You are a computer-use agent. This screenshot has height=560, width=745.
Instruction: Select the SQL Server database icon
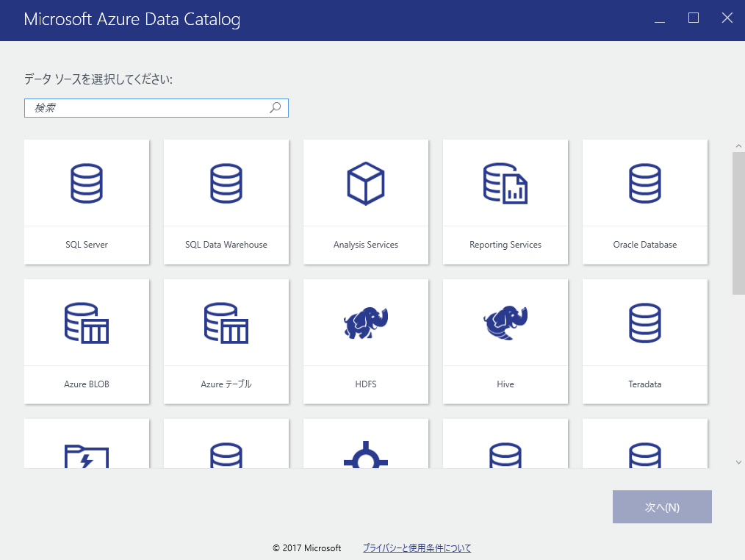[x=87, y=184]
